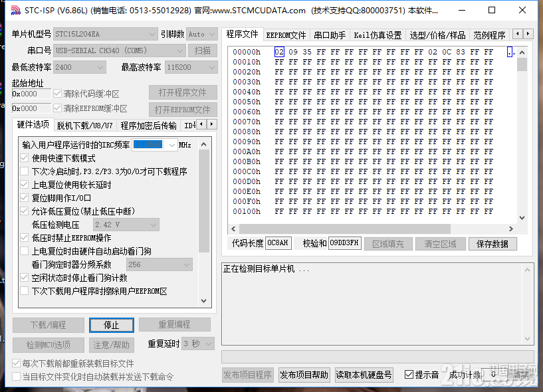
Task: Switch to 程序文件 tab
Action: [242, 35]
